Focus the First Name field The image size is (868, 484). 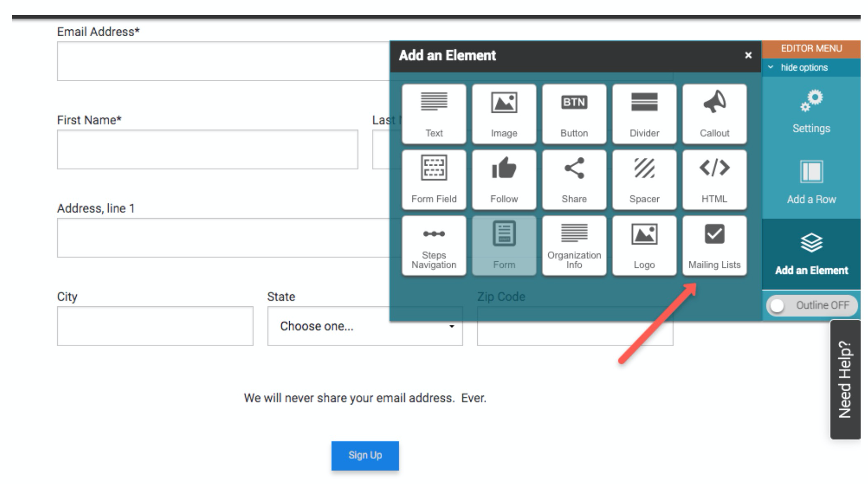(207, 149)
